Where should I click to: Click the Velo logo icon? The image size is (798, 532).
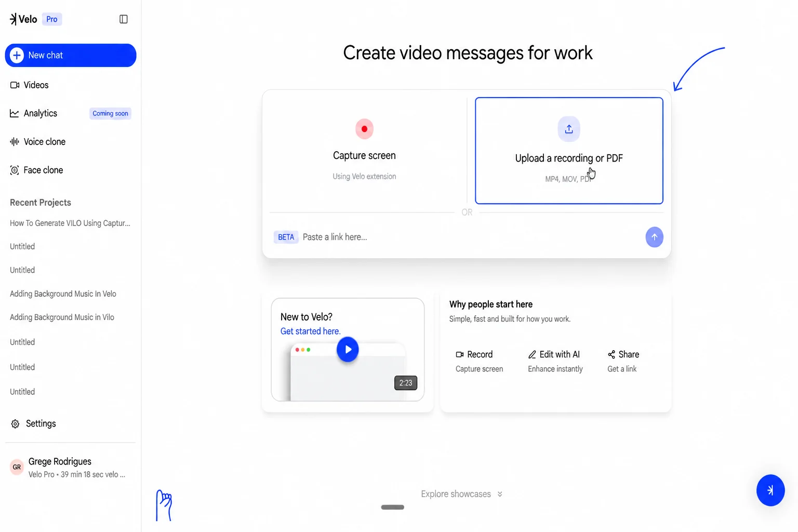point(14,19)
